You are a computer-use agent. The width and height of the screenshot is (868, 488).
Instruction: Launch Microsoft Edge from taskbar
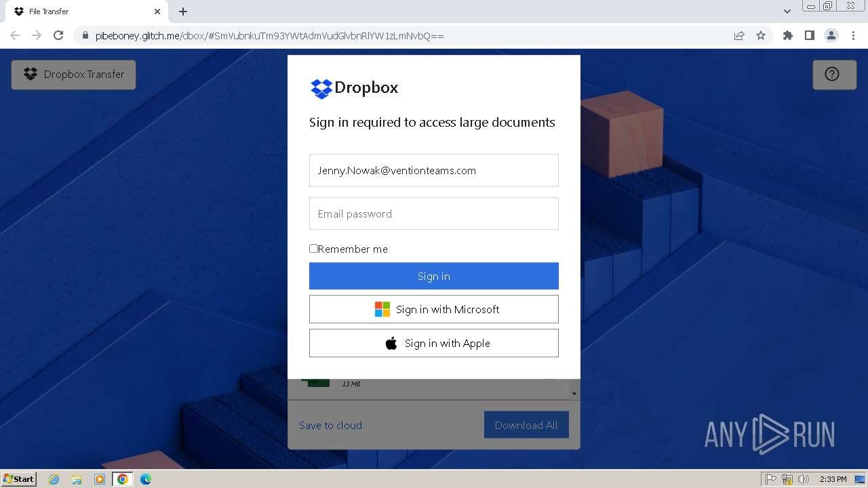(x=146, y=479)
